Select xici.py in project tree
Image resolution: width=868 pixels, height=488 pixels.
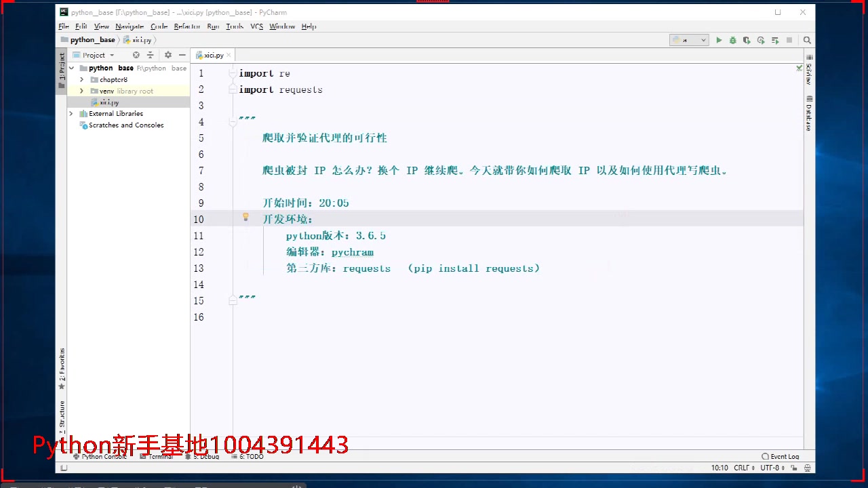coord(108,102)
